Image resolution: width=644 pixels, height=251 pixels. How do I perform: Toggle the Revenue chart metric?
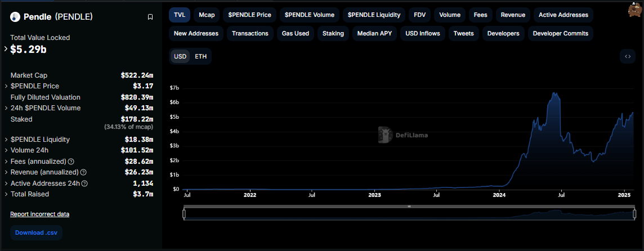[x=513, y=15]
